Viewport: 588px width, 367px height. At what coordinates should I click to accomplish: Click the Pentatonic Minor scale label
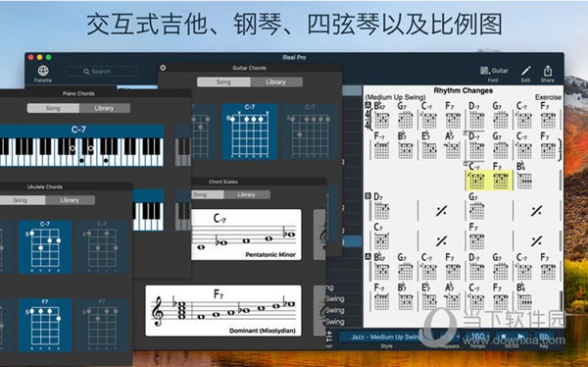point(270,255)
